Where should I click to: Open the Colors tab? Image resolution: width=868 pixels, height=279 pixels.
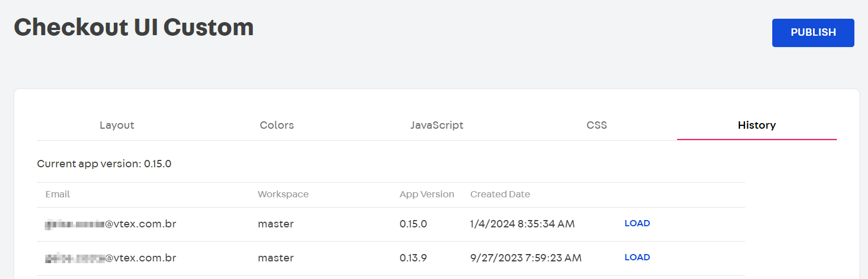(276, 125)
